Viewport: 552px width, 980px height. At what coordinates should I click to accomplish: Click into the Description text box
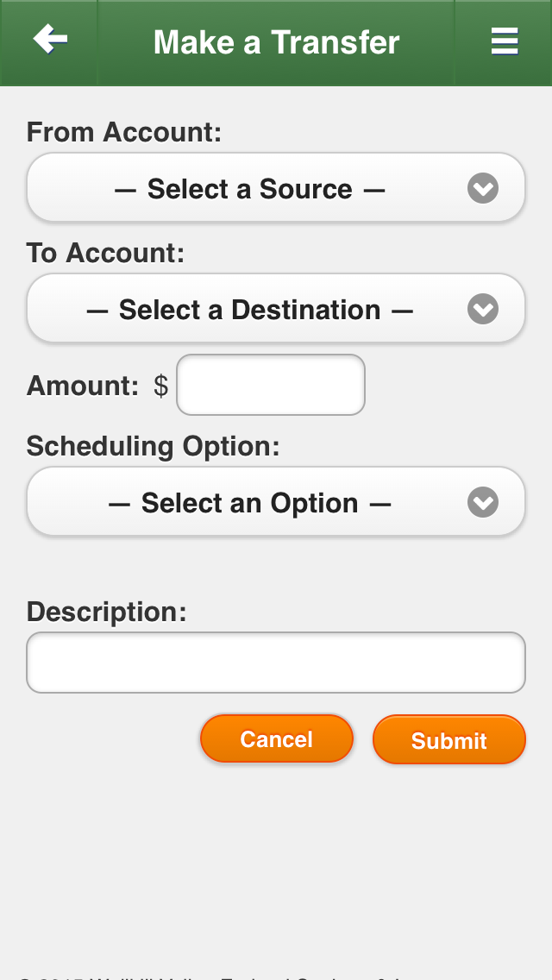276,663
